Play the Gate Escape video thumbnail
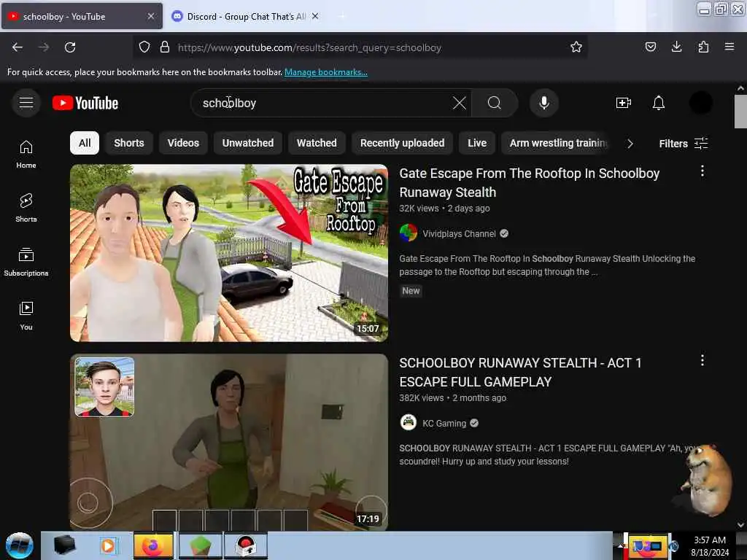 pyautogui.click(x=229, y=253)
